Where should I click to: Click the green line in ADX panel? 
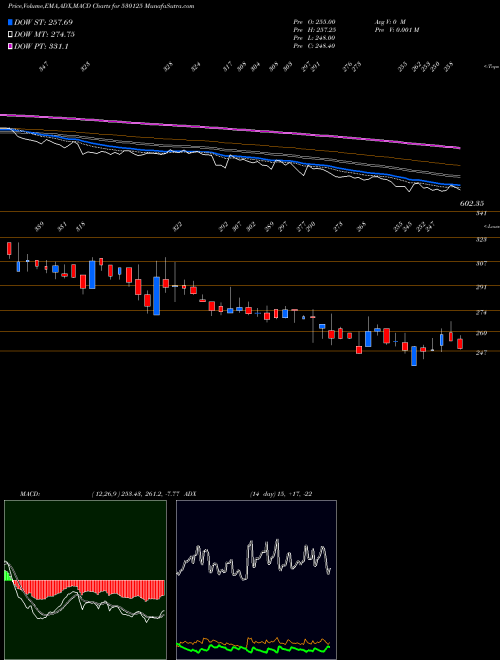(x=254, y=648)
